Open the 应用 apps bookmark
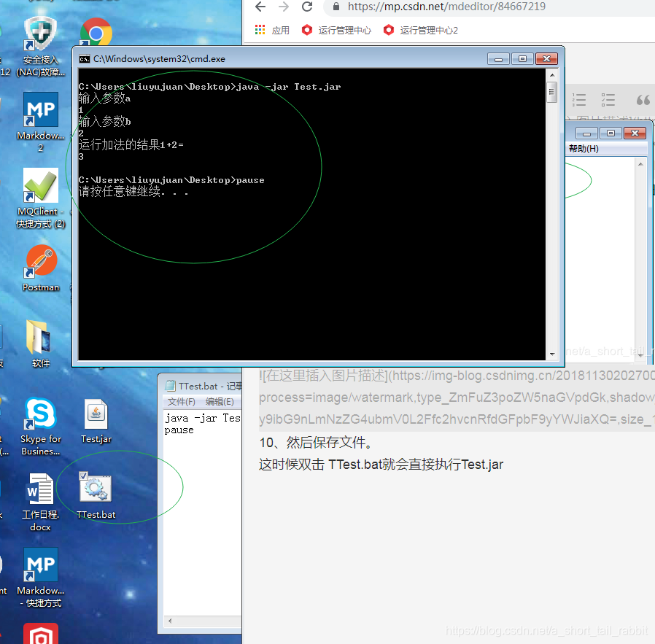Viewport: 655px width, 644px height. tap(272, 30)
